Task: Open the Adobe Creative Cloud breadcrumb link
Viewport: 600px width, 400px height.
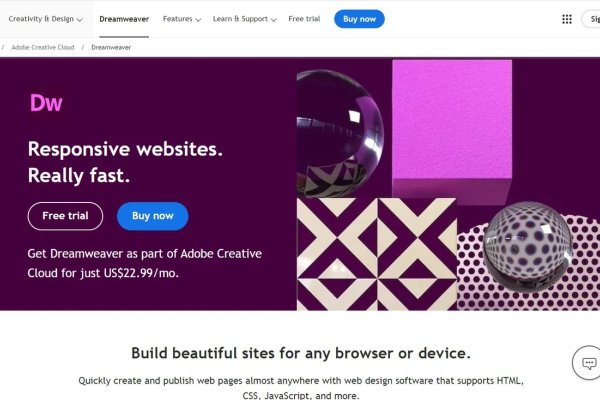Action: coord(43,47)
